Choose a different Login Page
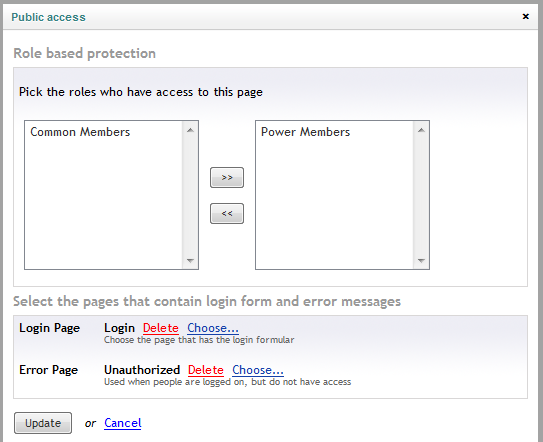This screenshot has height=442, width=543. [213, 328]
